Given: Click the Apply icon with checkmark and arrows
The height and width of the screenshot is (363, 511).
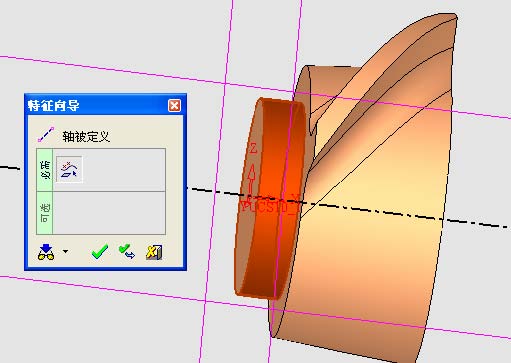Looking at the screenshot, I should point(127,252).
